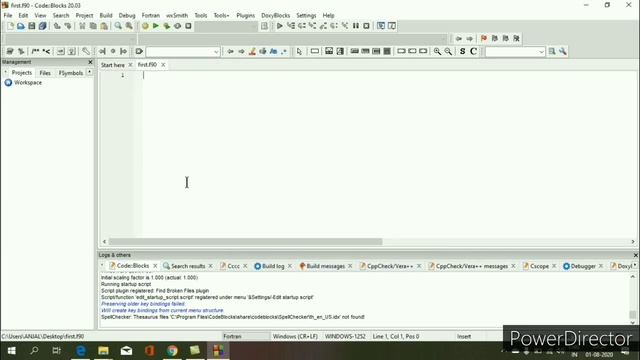The height and width of the screenshot is (360, 640).
Task: Click the New file toolbar icon
Action: coord(10,26)
